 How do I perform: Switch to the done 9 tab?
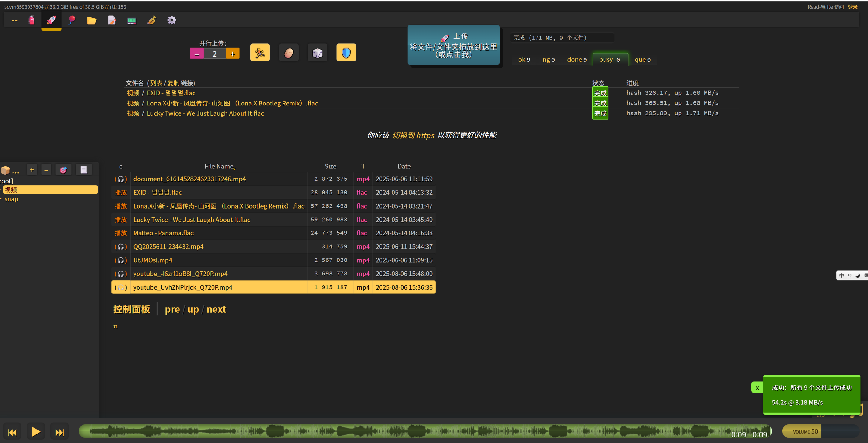577,60
